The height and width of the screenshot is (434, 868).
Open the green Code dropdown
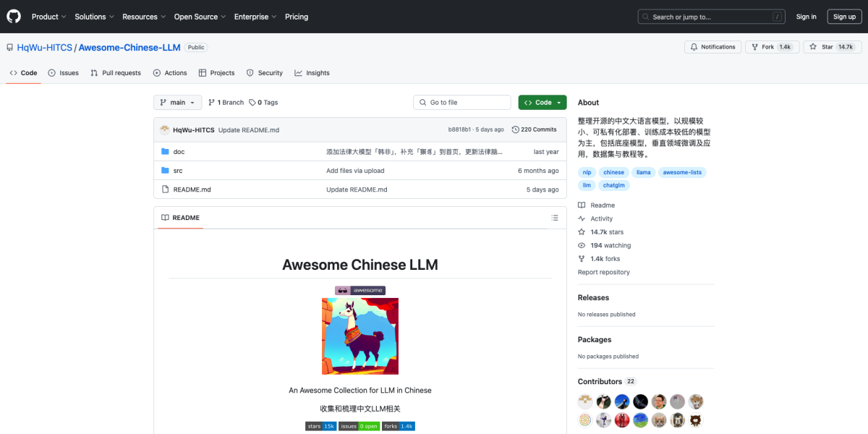[x=542, y=102]
